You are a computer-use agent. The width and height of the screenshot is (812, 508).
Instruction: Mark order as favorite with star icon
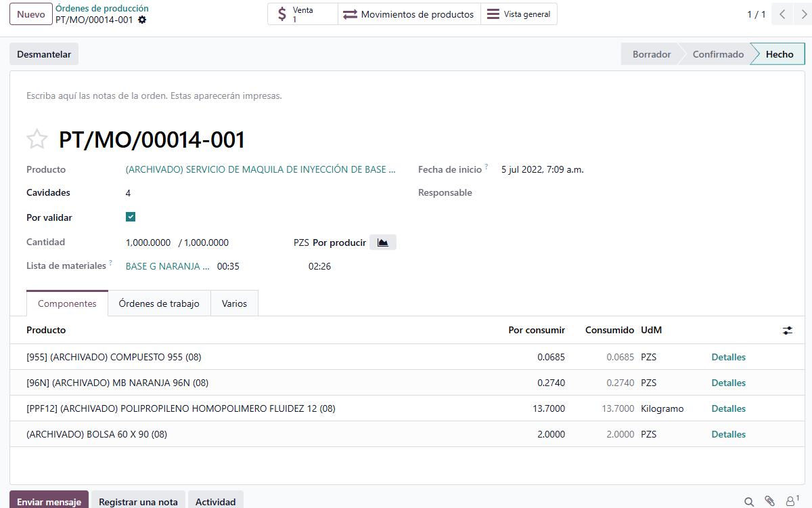pyautogui.click(x=37, y=140)
